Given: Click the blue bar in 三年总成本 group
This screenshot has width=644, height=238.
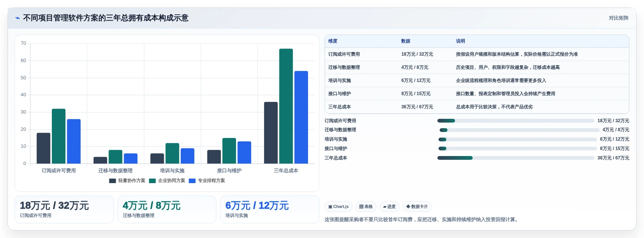Looking at the screenshot, I should tap(301, 117).
